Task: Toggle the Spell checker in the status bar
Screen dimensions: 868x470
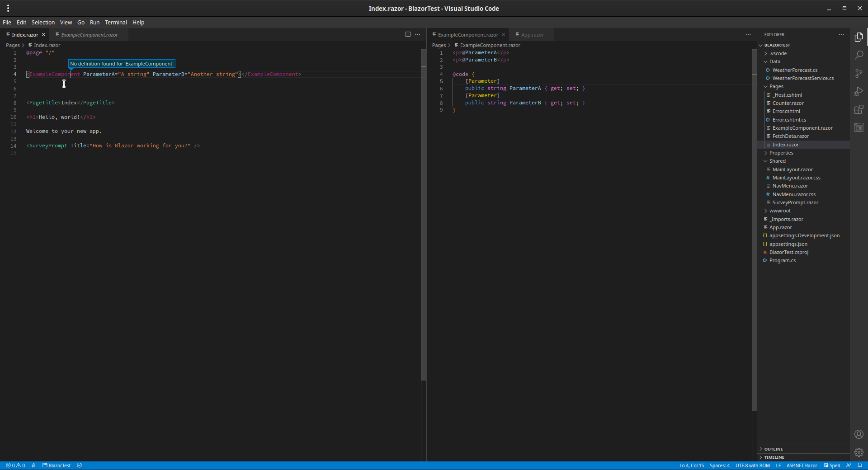Action: [832, 465]
